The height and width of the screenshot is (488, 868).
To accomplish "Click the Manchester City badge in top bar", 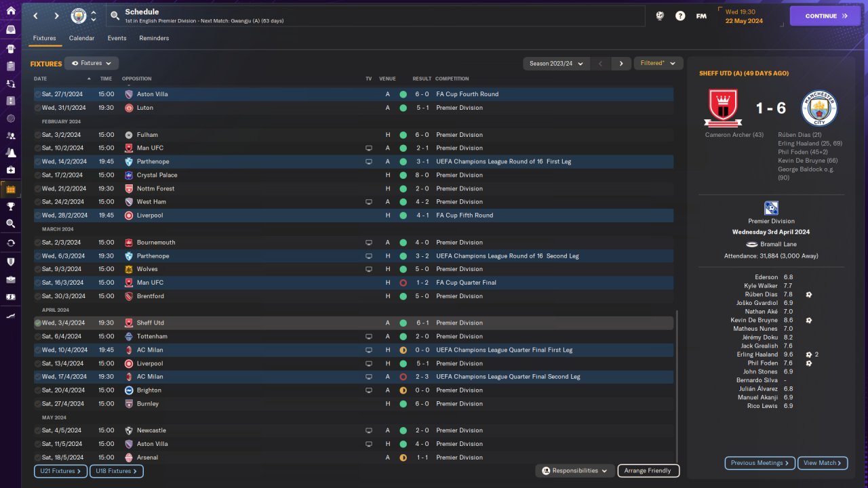I will pos(79,16).
